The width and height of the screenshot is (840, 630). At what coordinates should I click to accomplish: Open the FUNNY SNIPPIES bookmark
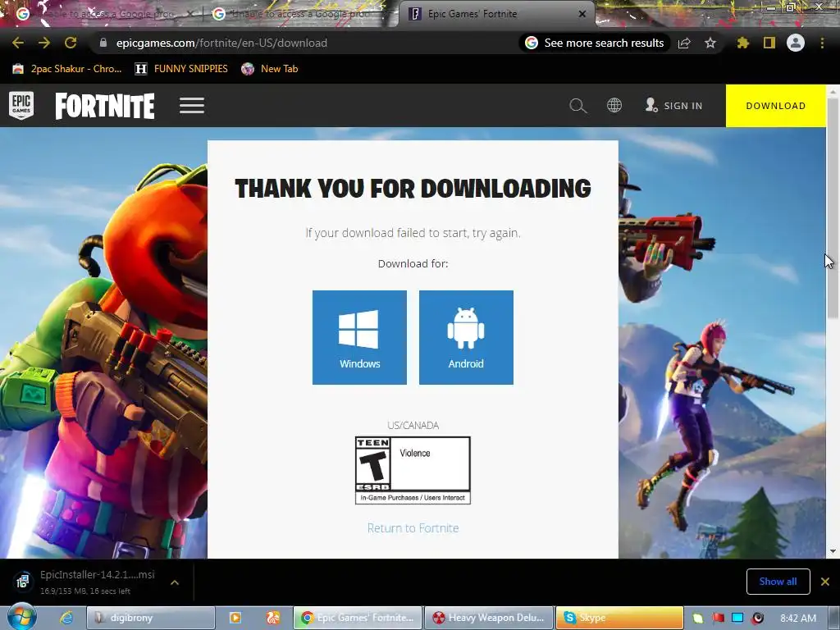point(181,69)
